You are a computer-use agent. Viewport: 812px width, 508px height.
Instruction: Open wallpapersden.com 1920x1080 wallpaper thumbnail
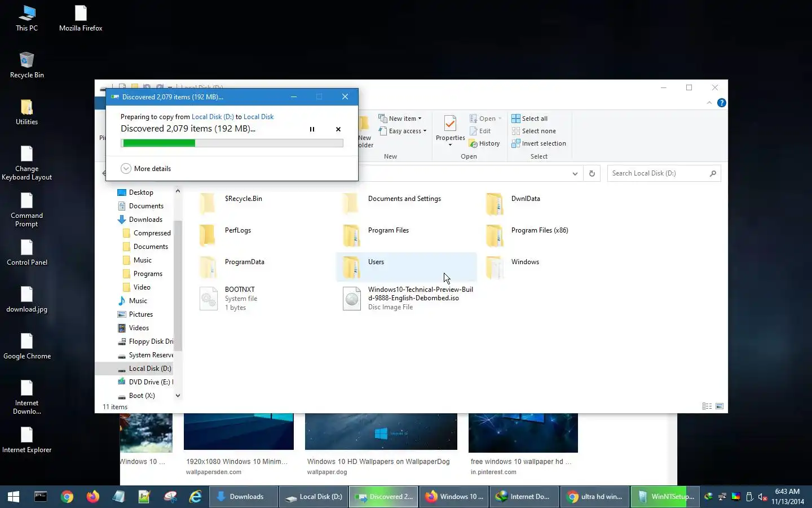point(239,432)
